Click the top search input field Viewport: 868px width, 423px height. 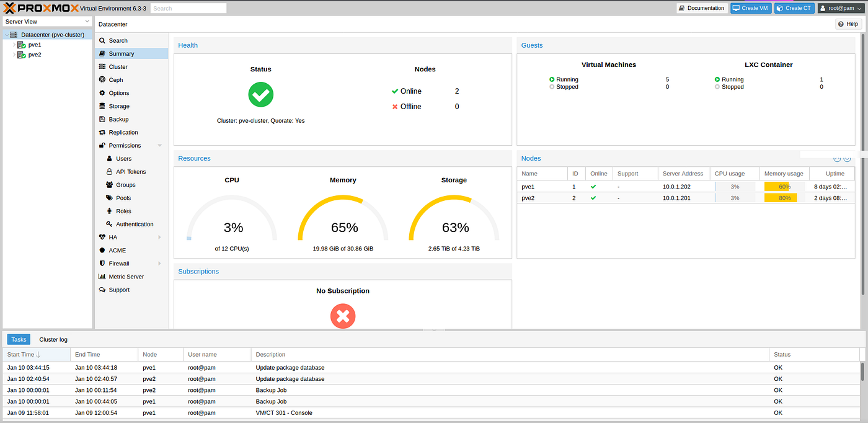pyautogui.click(x=188, y=9)
